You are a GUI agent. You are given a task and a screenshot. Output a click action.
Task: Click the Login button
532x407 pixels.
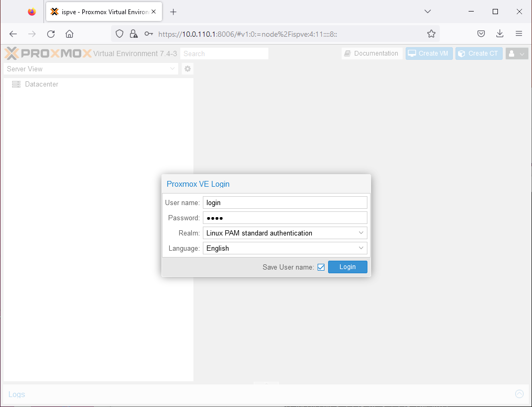click(x=348, y=267)
